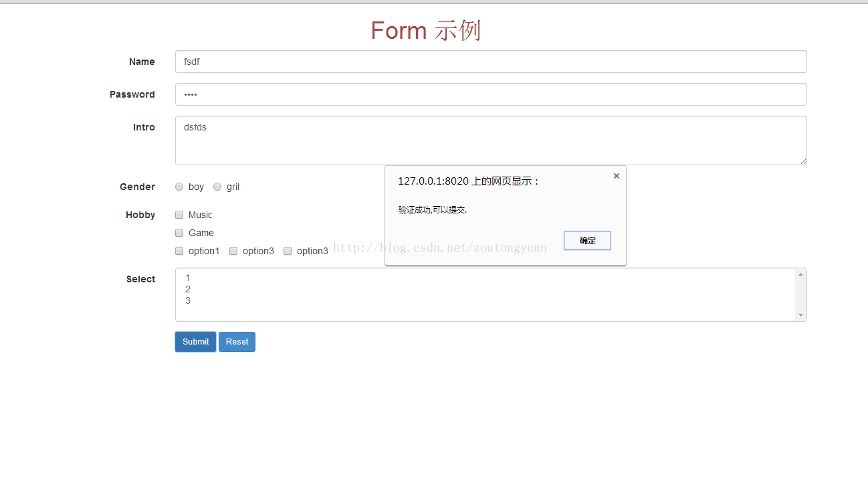This screenshot has height=481, width=868.
Task: Click the Submit button
Action: click(x=195, y=342)
